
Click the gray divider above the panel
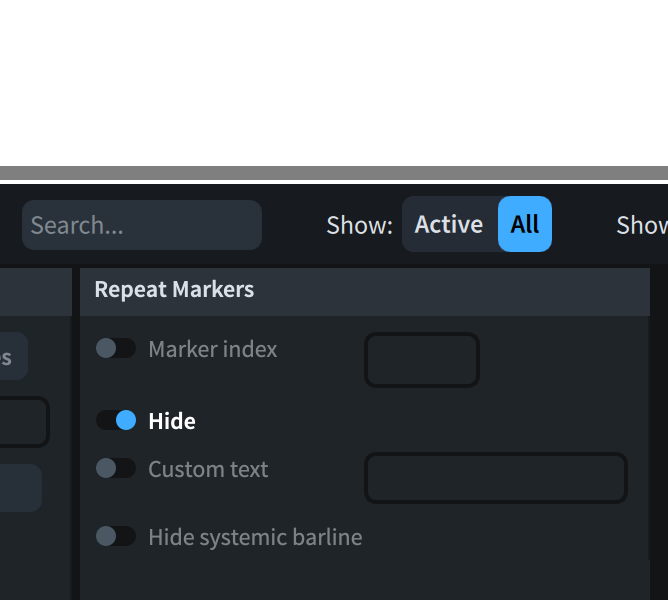coord(334,173)
